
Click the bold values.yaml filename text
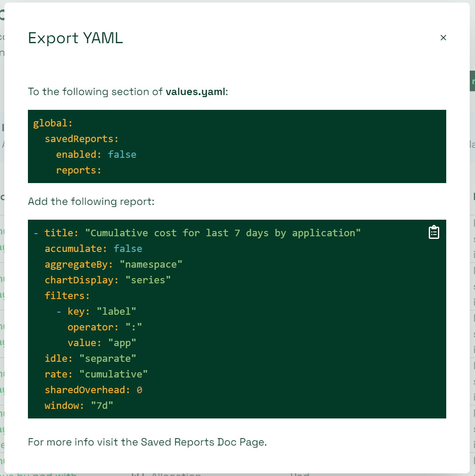pyautogui.click(x=195, y=92)
